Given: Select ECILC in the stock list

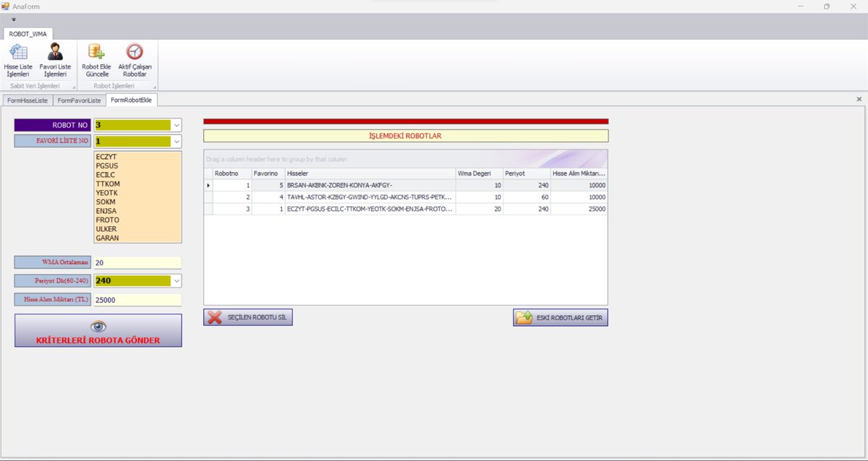Looking at the screenshot, I should [137, 175].
